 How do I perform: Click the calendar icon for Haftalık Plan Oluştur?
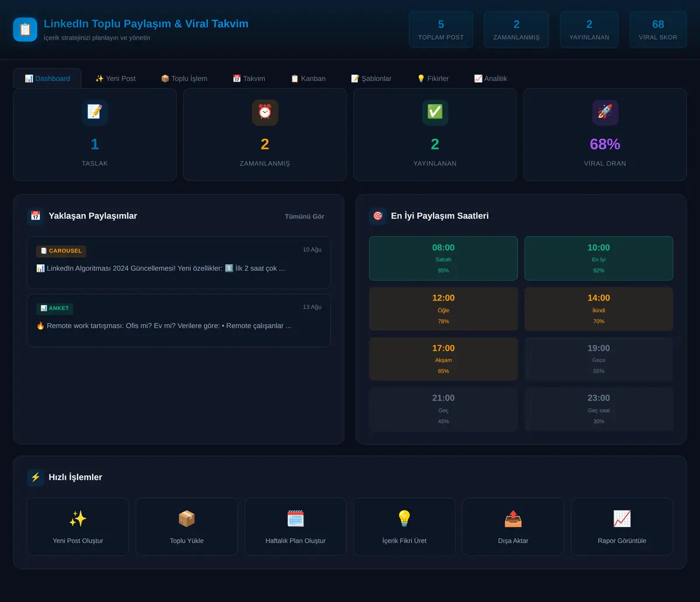pos(296,519)
